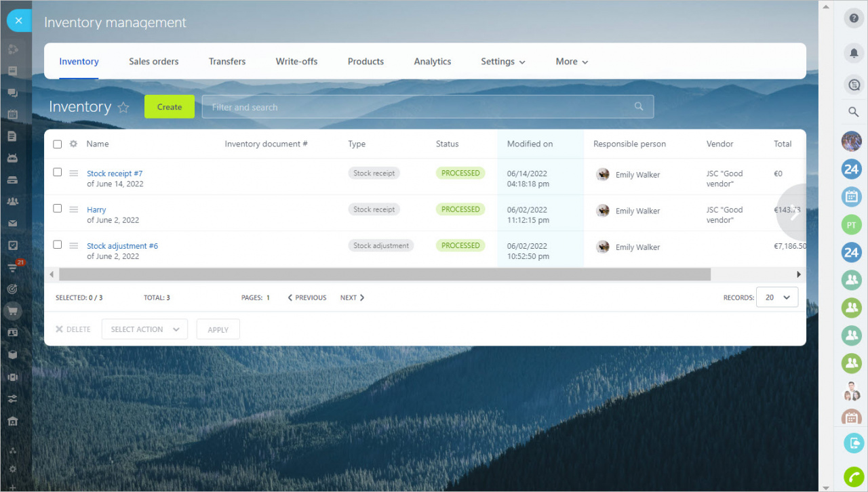Open the chat bubbles icon in left sidebar
Image resolution: width=868 pixels, height=492 pixels.
click(12, 93)
